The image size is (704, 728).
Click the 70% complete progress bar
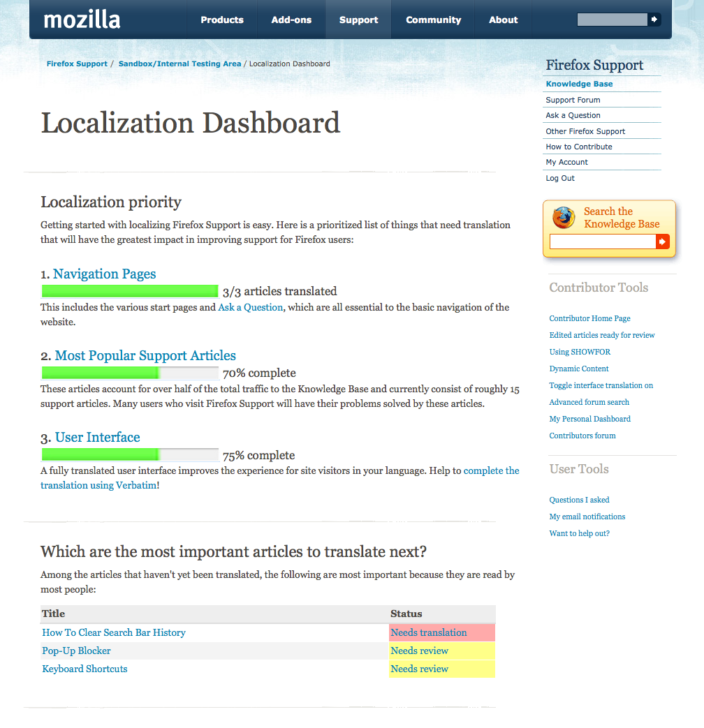[130, 373]
